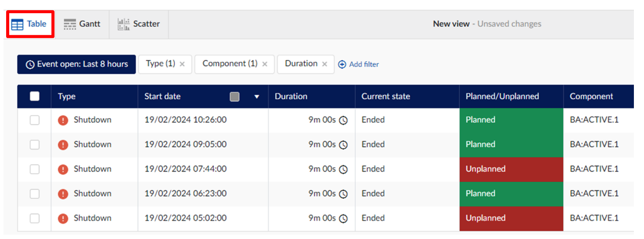The image size is (644, 239).
Task: Click the Gantt chart icon
Action: (70, 24)
